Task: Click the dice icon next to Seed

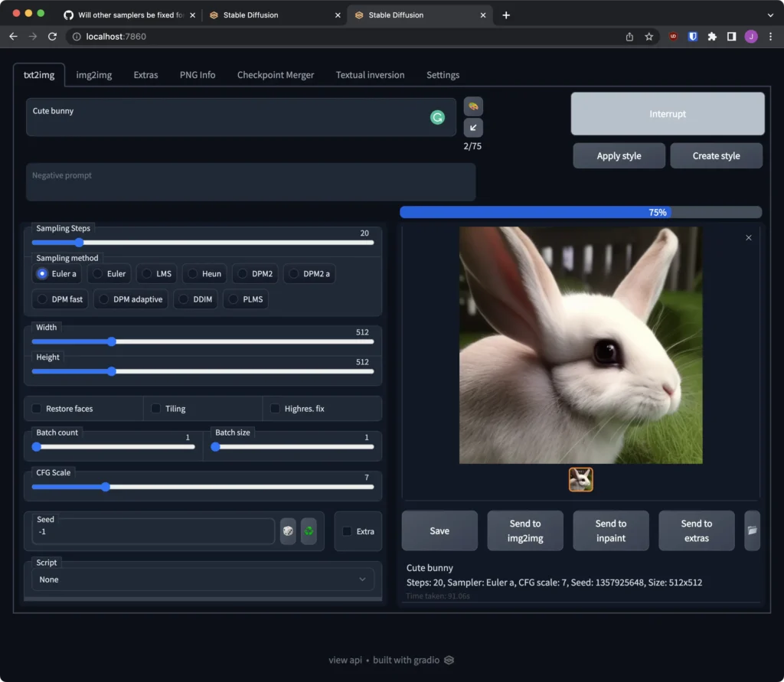Action: [x=288, y=531]
